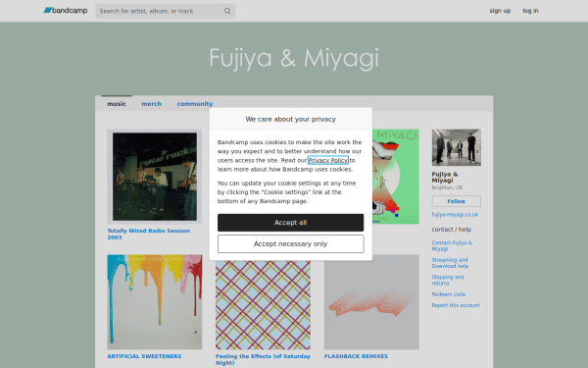Select the music tab

pos(117,104)
